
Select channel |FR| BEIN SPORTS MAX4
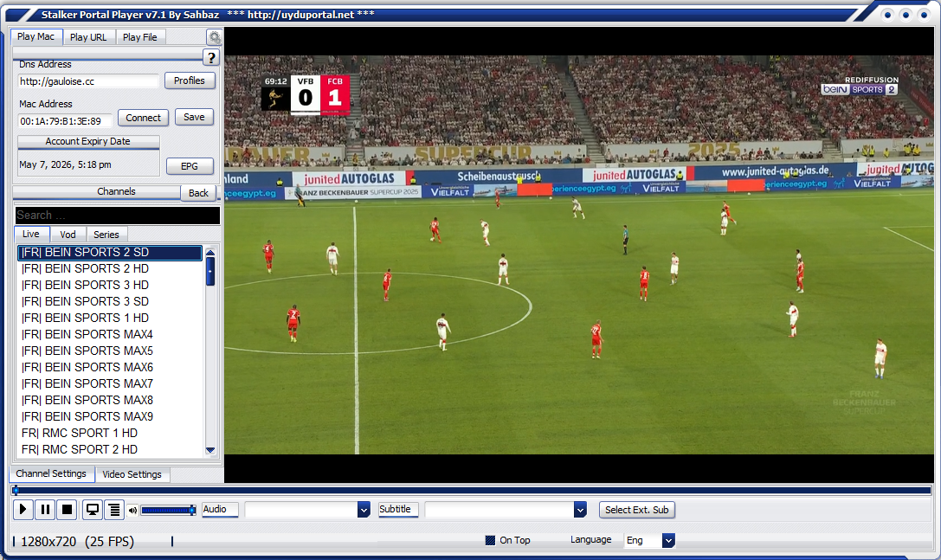(x=111, y=334)
